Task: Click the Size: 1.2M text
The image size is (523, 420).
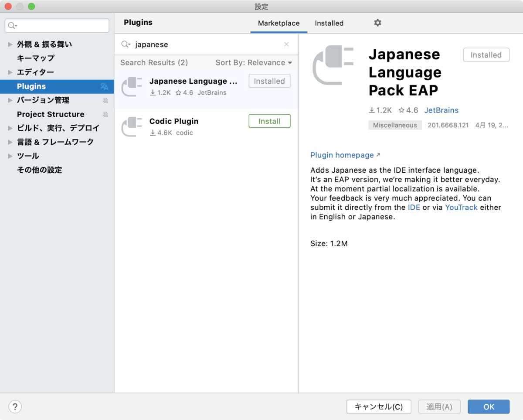Action: 329,243
